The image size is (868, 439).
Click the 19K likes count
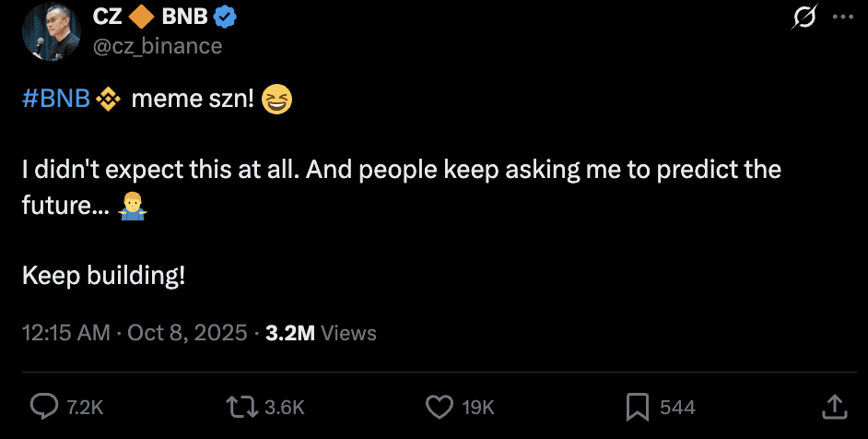478,407
